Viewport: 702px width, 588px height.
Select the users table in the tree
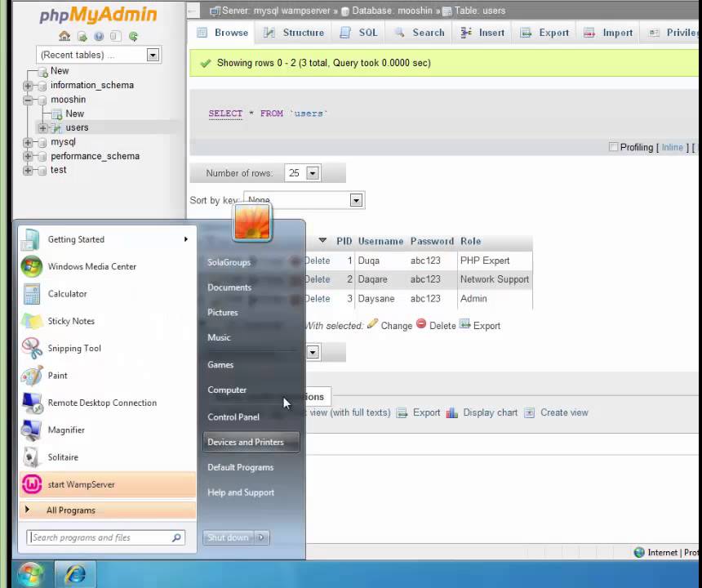coord(77,127)
